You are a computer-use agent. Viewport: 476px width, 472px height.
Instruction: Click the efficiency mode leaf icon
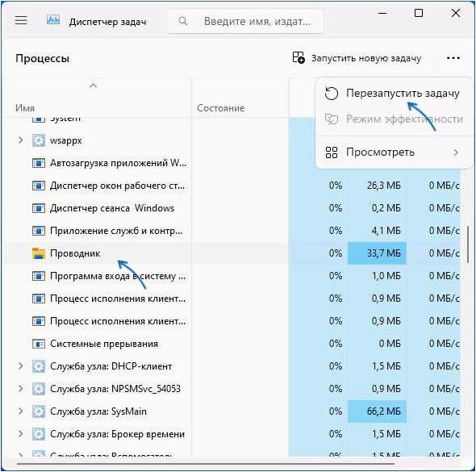tap(332, 119)
